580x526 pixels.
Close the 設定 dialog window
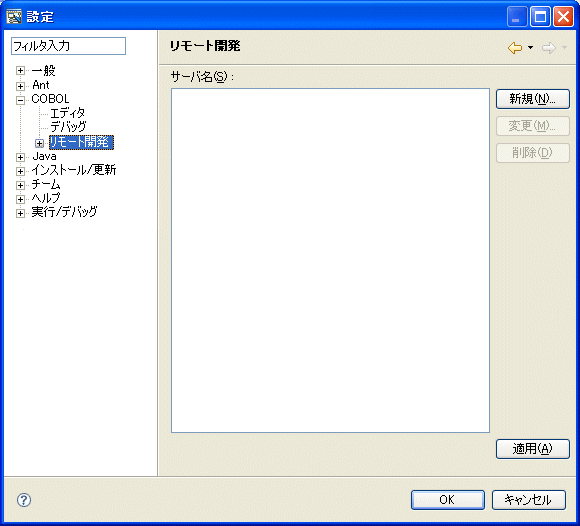(563, 17)
